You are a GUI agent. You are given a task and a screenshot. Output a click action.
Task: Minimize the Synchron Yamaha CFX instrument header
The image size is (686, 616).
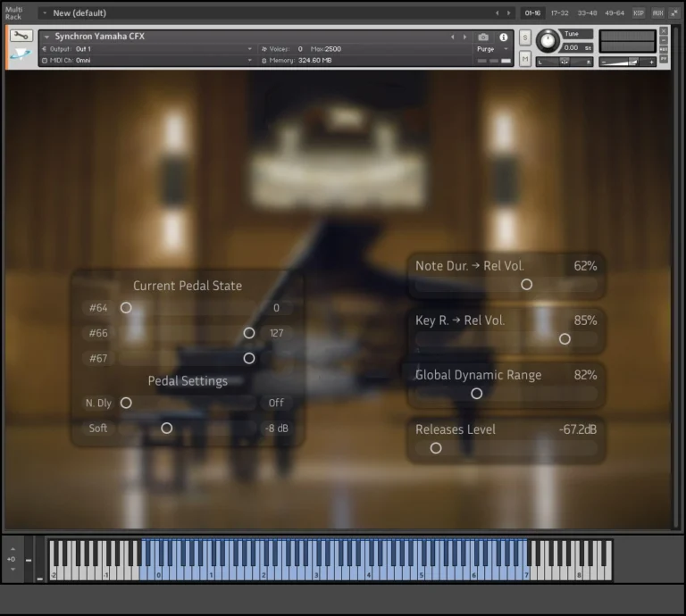click(664, 40)
